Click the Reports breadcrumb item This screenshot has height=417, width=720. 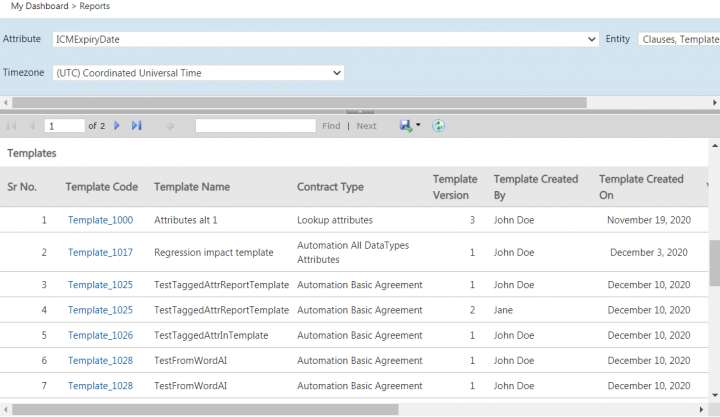[95, 6]
